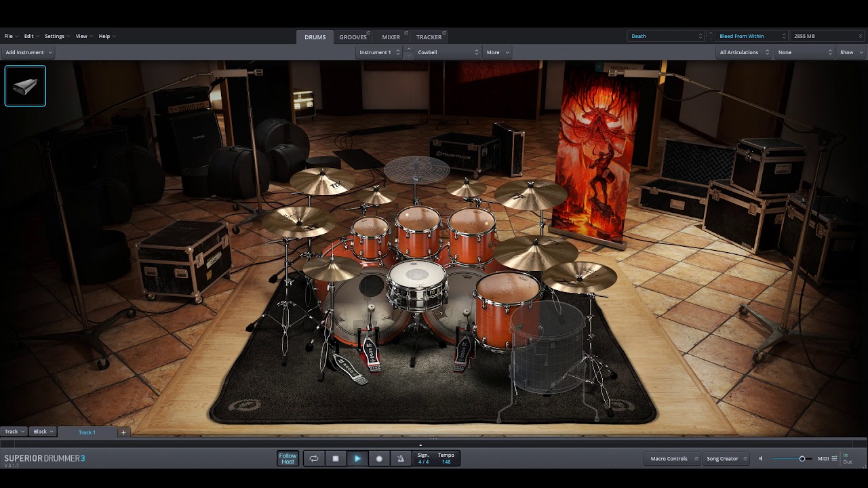The height and width of the screenshot is (488, 868).
Task: Detach the Tracker tab pop-out icon
Action: click(443, 33)
